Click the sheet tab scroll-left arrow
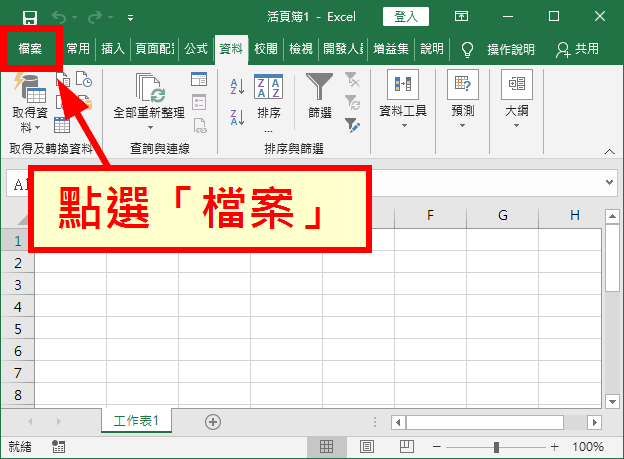 click(x=30, y=421)
